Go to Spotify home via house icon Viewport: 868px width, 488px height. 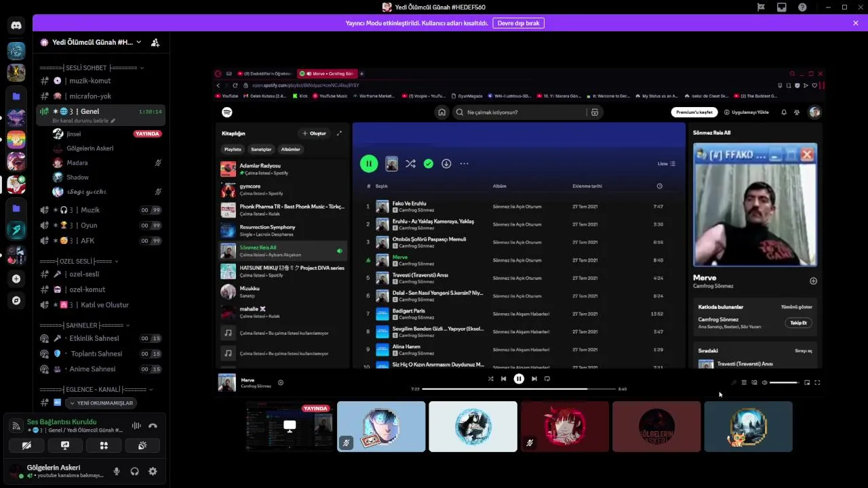tap(441, 113)
